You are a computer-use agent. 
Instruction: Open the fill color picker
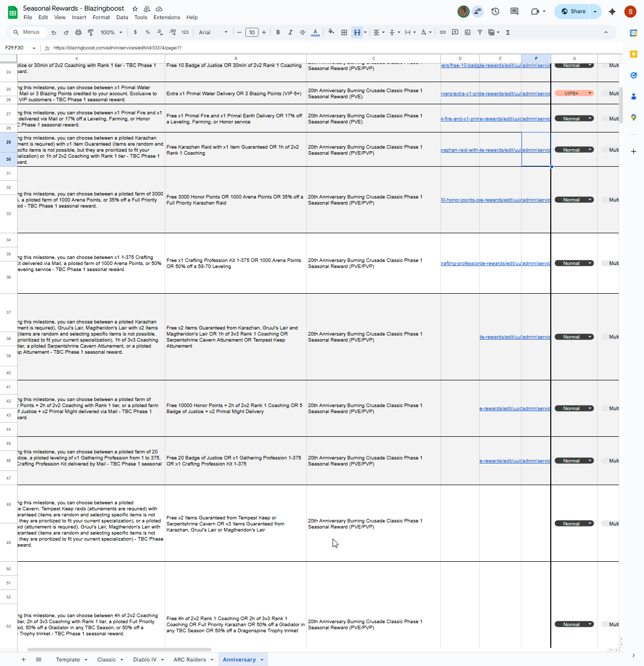click(x=331, y=32)
